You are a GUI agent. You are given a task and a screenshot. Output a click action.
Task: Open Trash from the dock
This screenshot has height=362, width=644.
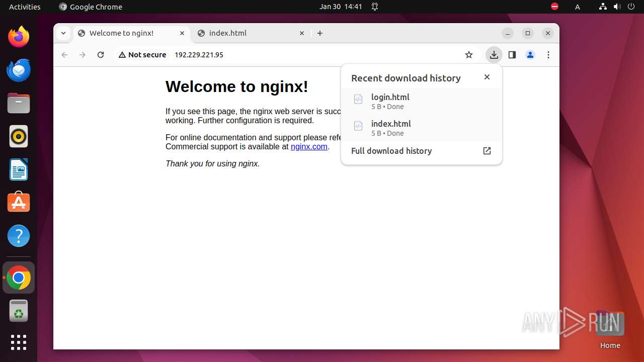tap(19, 311)
